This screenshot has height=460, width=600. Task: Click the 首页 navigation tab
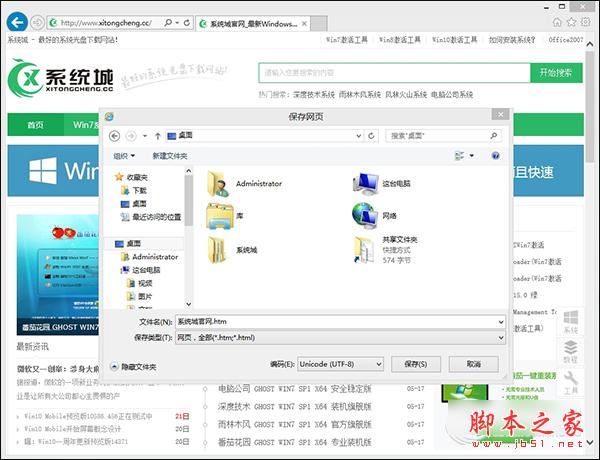coord(36,125)
